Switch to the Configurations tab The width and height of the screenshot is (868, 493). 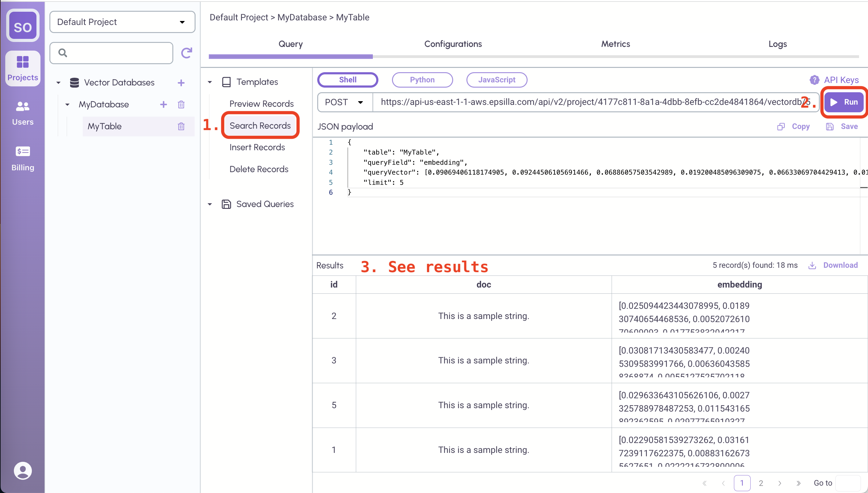[453, 44]
